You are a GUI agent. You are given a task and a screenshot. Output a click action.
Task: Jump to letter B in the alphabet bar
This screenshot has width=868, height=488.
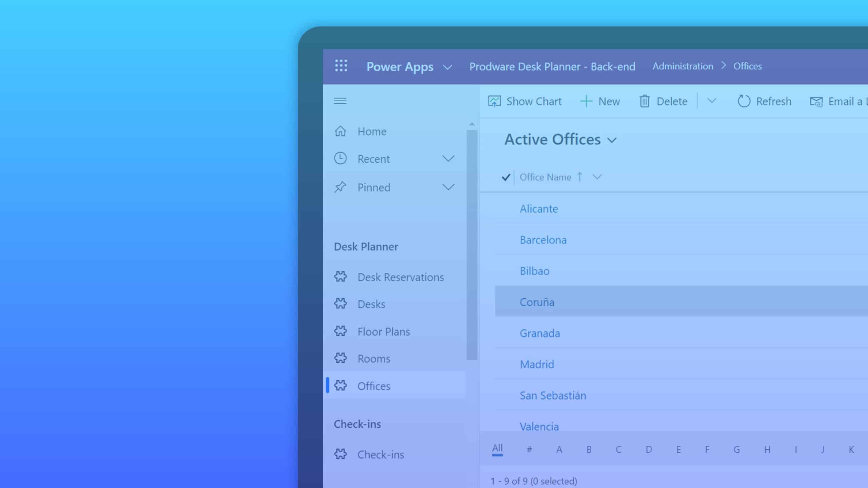tap(589, 449)
